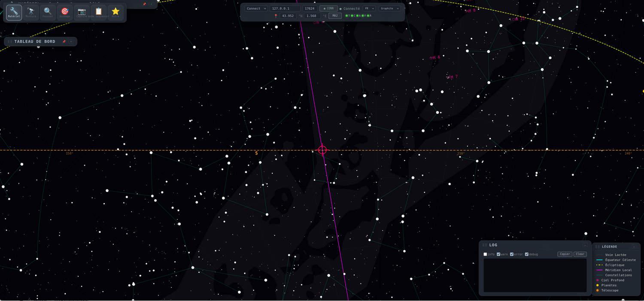
Task: Pin the Tableau de Bord panel
Action: (x=64, y=42)
